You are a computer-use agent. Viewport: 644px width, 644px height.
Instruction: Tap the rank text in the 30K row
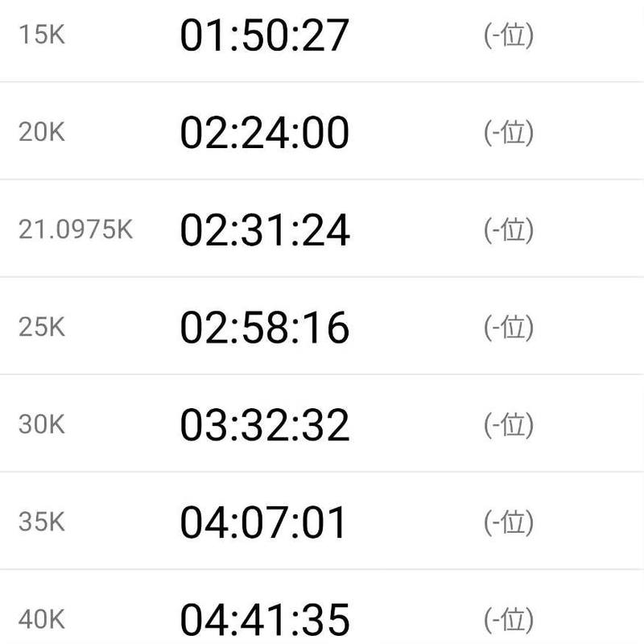click(509, 425)
